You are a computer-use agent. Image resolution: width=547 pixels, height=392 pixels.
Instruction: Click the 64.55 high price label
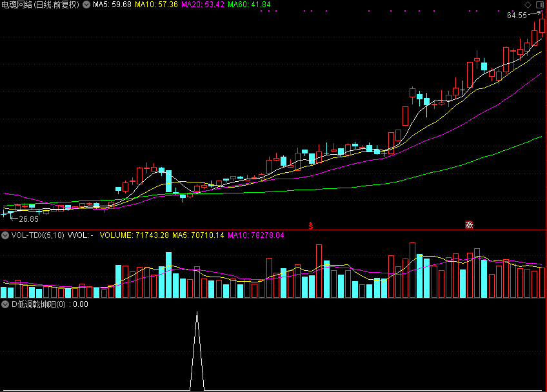coord(517,15)
